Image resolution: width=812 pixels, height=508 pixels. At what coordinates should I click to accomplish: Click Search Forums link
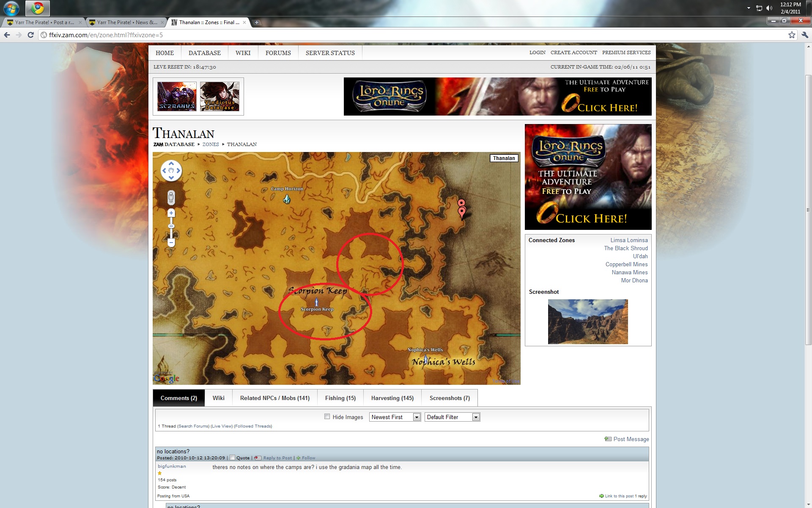(193, 426)
